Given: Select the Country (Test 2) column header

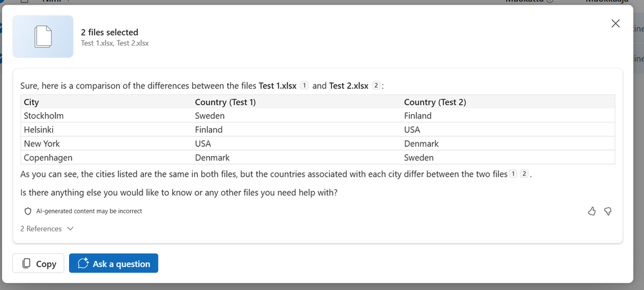Looking at the screenshot, I should (434, 102).
